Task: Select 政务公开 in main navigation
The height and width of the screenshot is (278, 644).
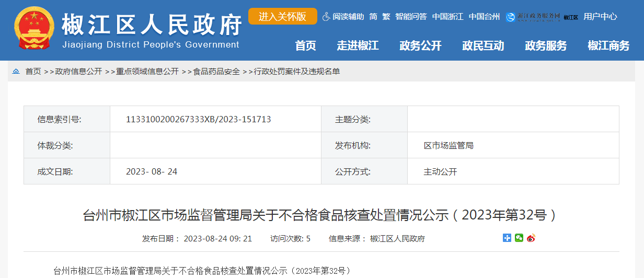Action: [420, 46]
